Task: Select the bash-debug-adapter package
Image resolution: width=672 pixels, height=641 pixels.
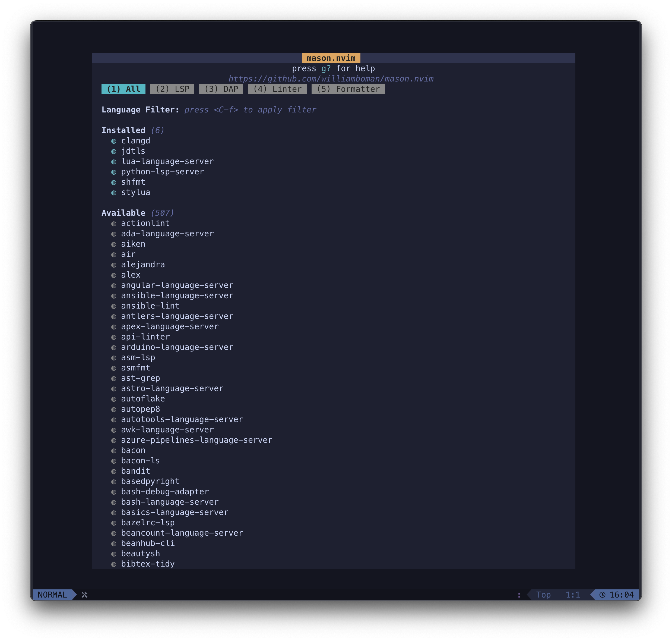Action: point(165,492)
